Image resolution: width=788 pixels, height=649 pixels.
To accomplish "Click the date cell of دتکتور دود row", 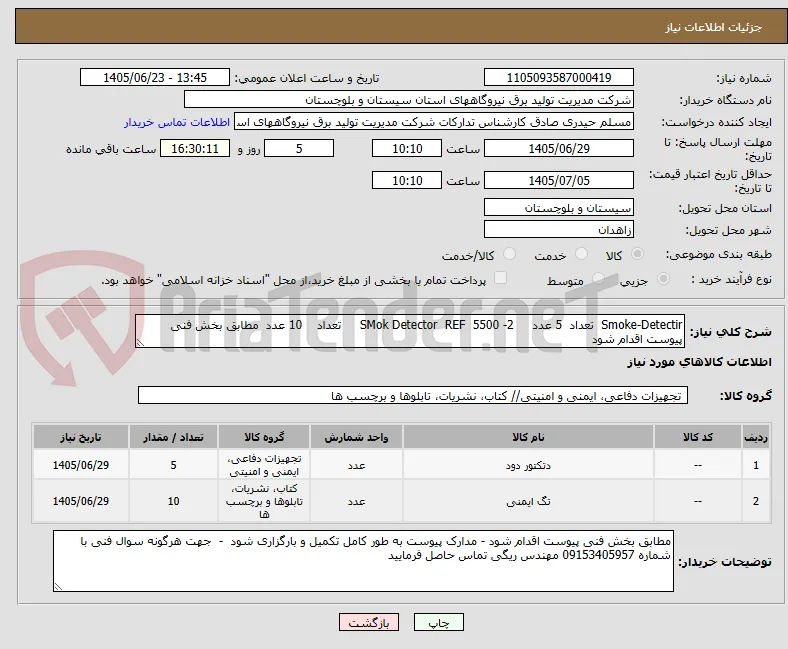I will [81, 465].
